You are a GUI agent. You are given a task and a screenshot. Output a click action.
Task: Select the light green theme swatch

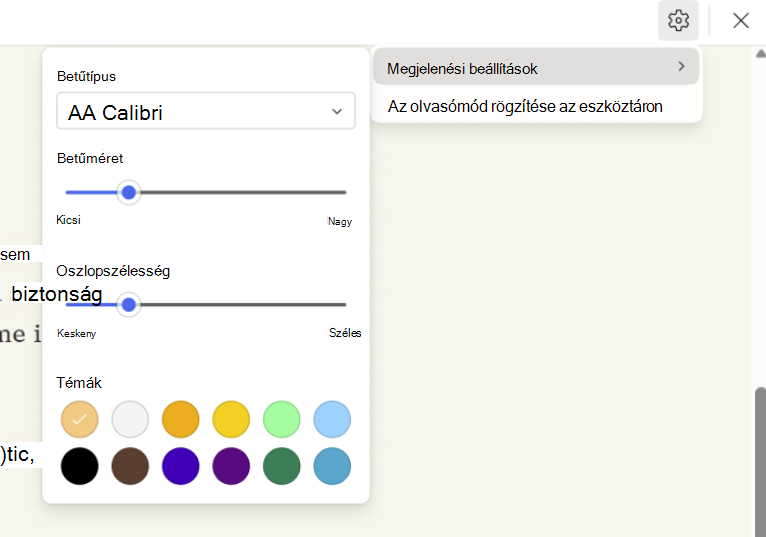click(x=282, y=419)
